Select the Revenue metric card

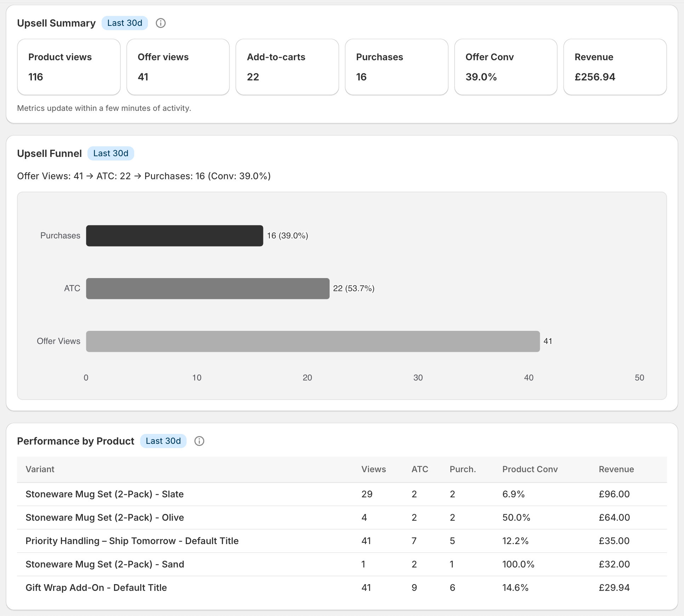tap(615, 67)
